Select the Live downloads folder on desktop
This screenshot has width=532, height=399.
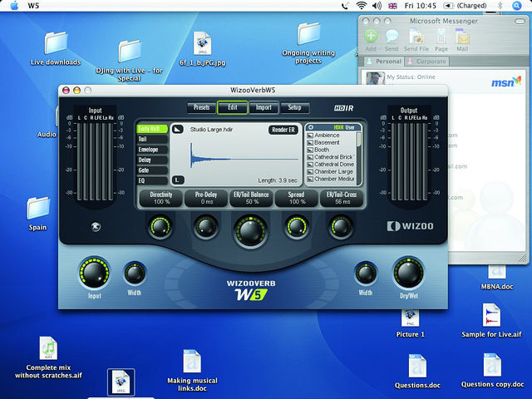[x=56, y=43]
